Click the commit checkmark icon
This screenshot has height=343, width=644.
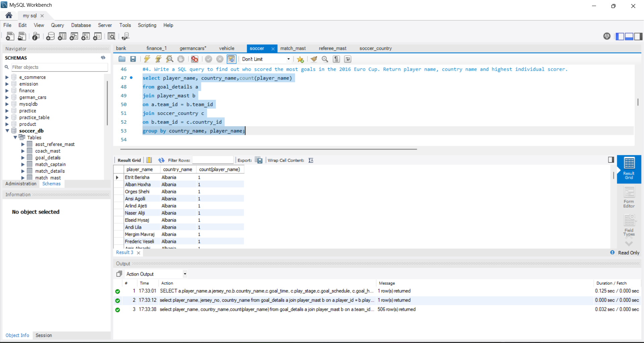coord(209,59)
